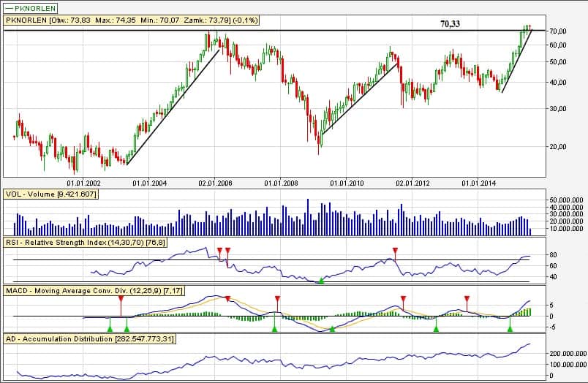The image size is (588, 383).
Task: Click the 70,33 resistance level annotation
Action: click(x=449, y=23)
